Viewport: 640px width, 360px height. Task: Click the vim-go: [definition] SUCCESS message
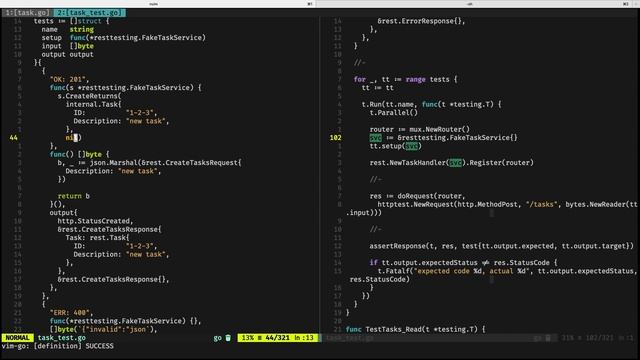58,346
